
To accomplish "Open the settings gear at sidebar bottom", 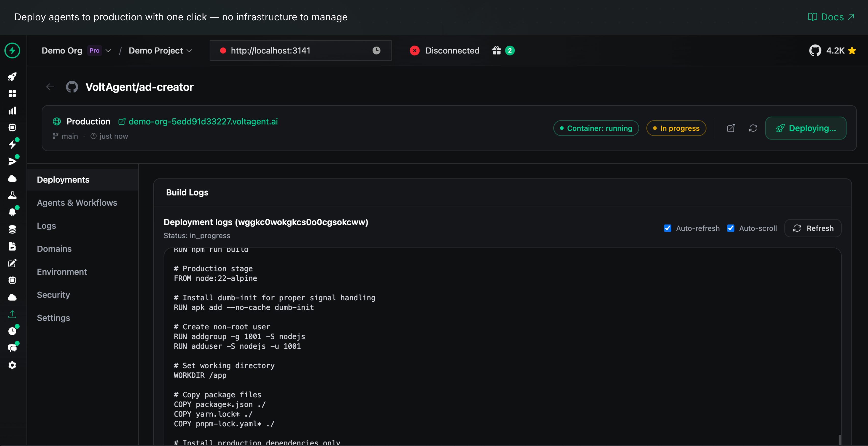I will pos(12,365).
